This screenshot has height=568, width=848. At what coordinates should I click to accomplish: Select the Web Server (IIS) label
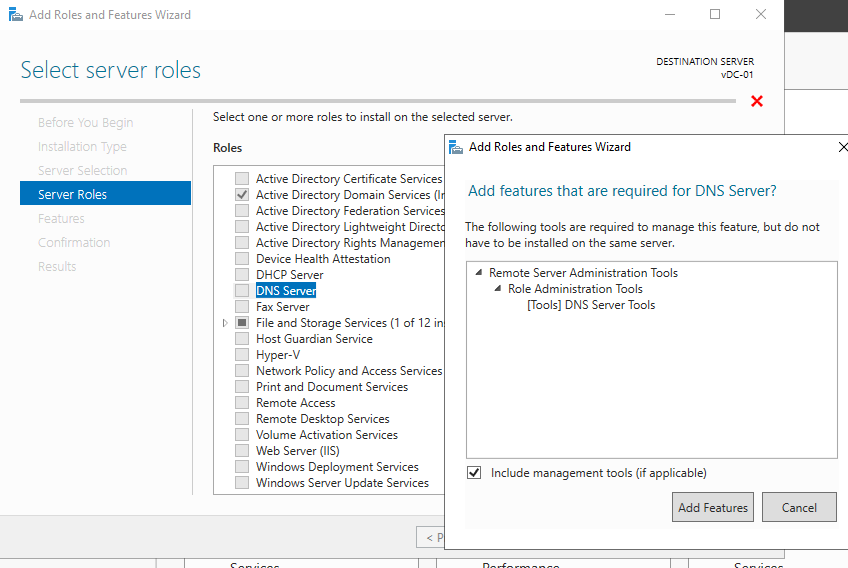pyautogui.click(x=297, y=451)
